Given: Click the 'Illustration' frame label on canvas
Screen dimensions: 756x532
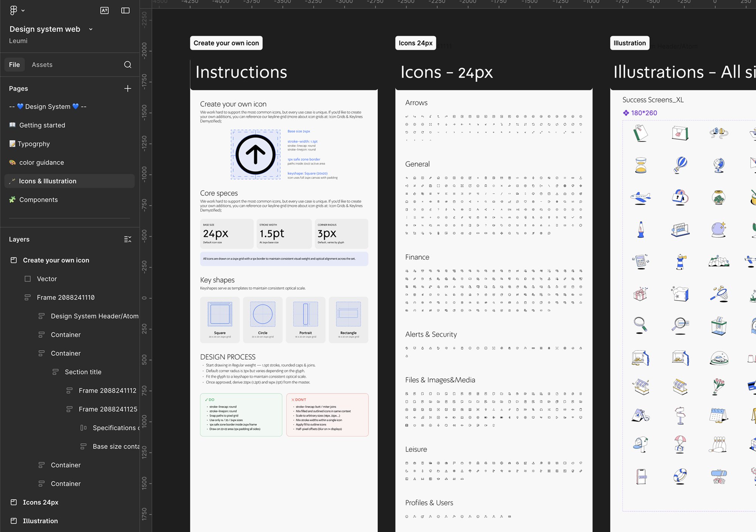Looking at the screenshot, I should coord(630,43).
